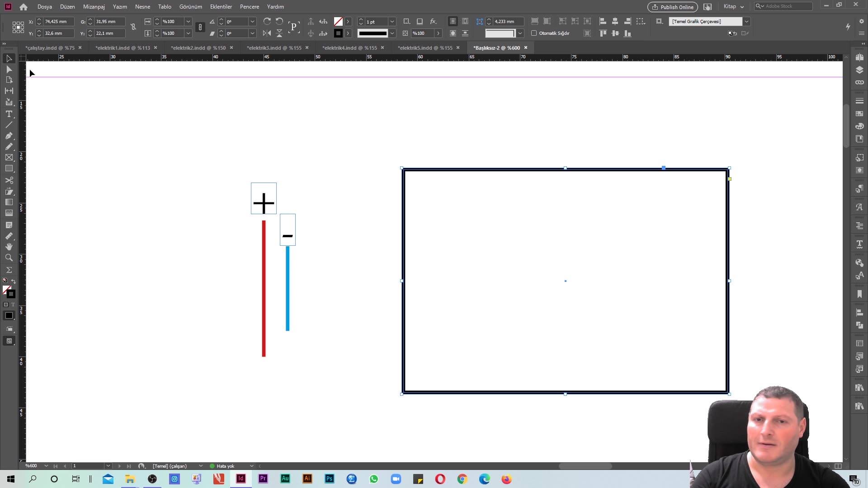
Task: Select the Note tool
Action: pos(9,225)
